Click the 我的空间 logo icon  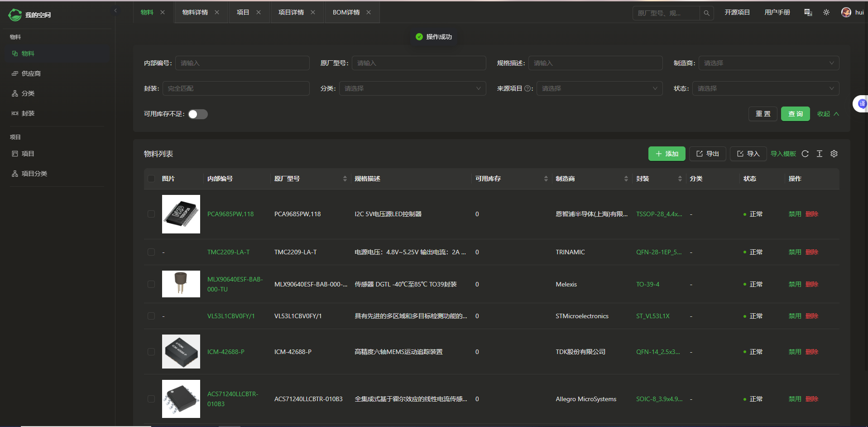pos(15,15)
